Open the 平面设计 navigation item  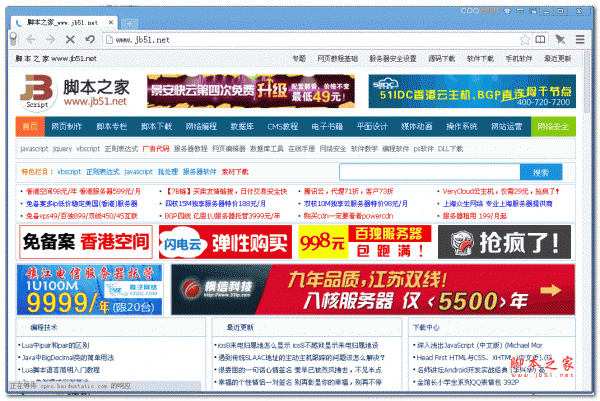point(372,127)
